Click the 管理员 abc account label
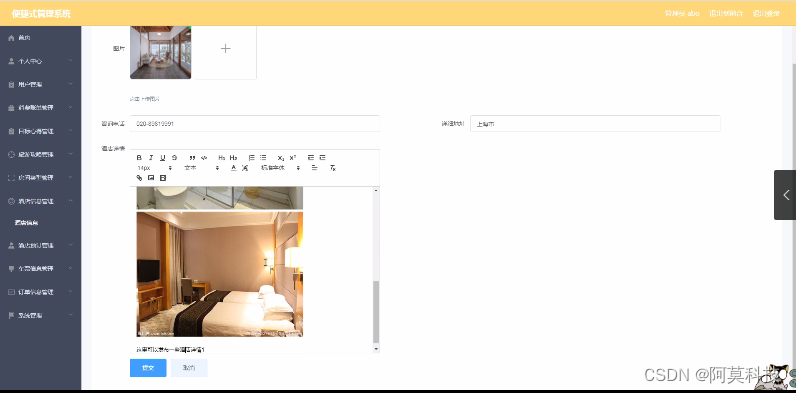 click(x=682, y=13)
